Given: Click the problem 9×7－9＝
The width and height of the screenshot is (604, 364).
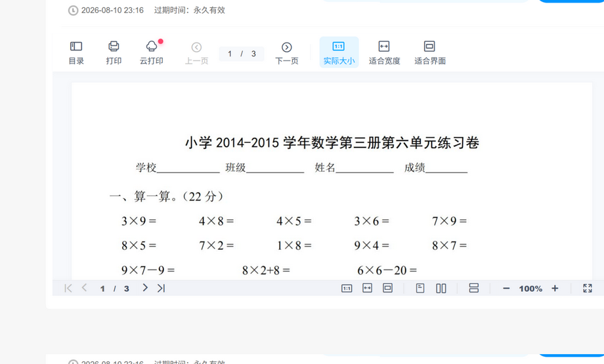Looking at the screenshot, I should point(148,270).
